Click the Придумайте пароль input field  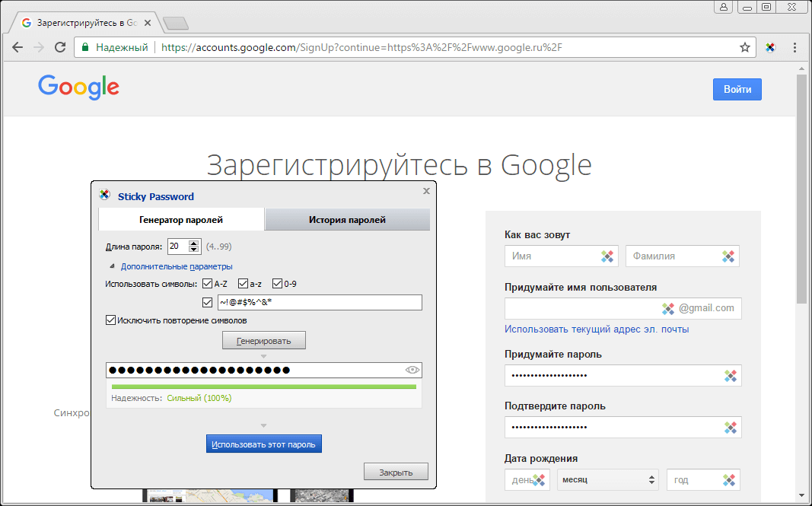623,375
